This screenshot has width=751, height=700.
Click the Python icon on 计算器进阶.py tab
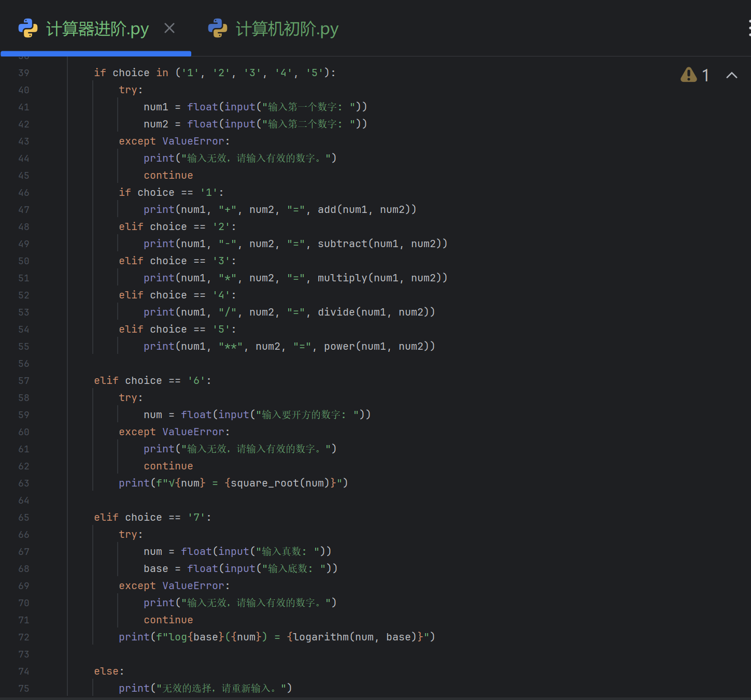(x=28, y=28)
